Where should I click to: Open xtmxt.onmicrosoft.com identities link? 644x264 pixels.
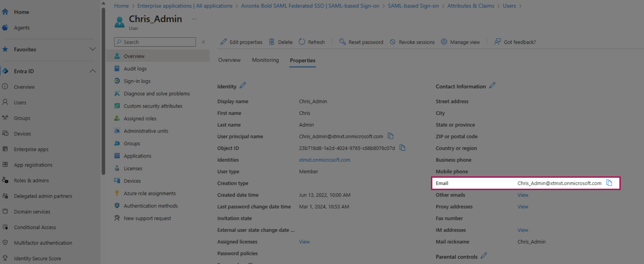[x=325, y=160]
